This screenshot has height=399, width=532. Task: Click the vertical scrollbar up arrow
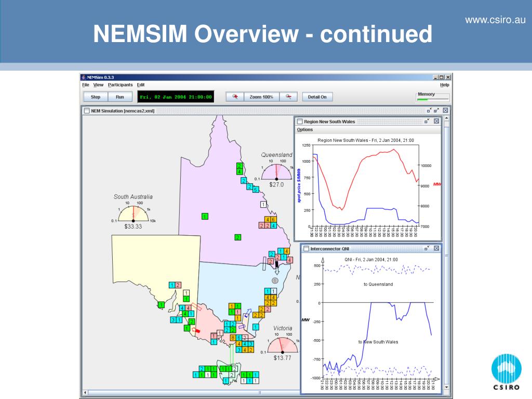click(446, 118)
